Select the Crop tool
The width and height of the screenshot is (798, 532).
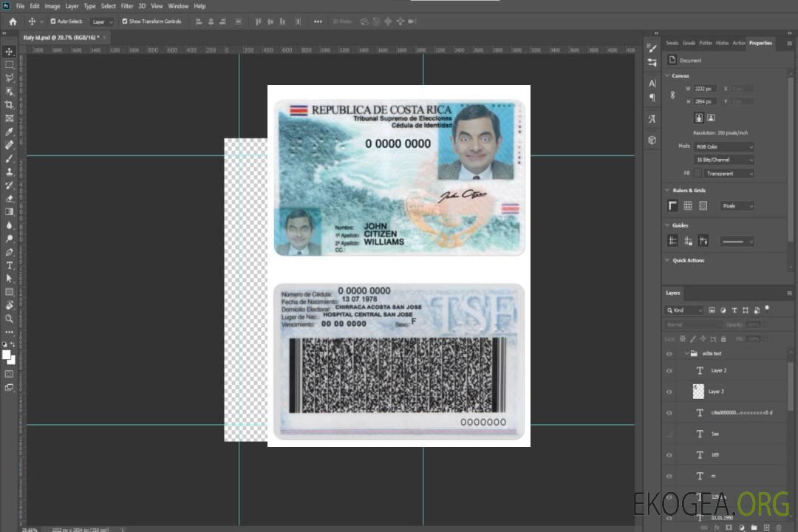[10, 105]
